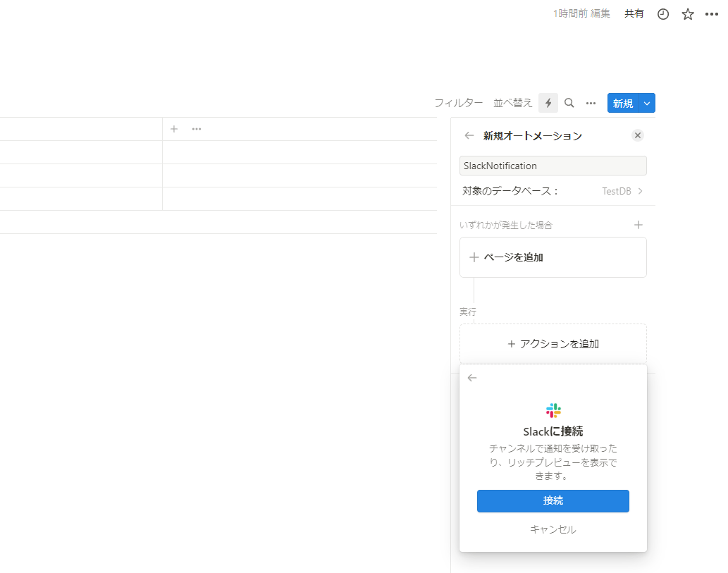Open the 新規 button dropdown chevron
This screenshot has width=728, height=573.
pyautogui.click(x=647, y=103)
